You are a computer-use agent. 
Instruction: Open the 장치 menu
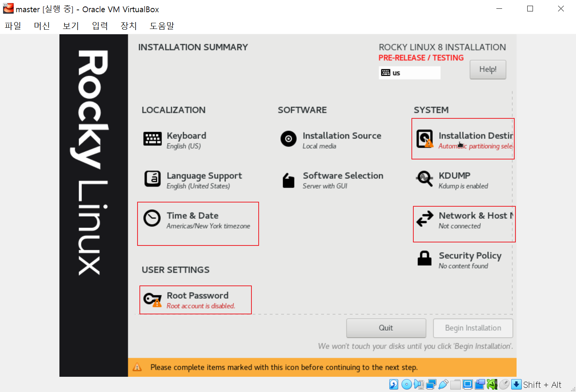129,25
